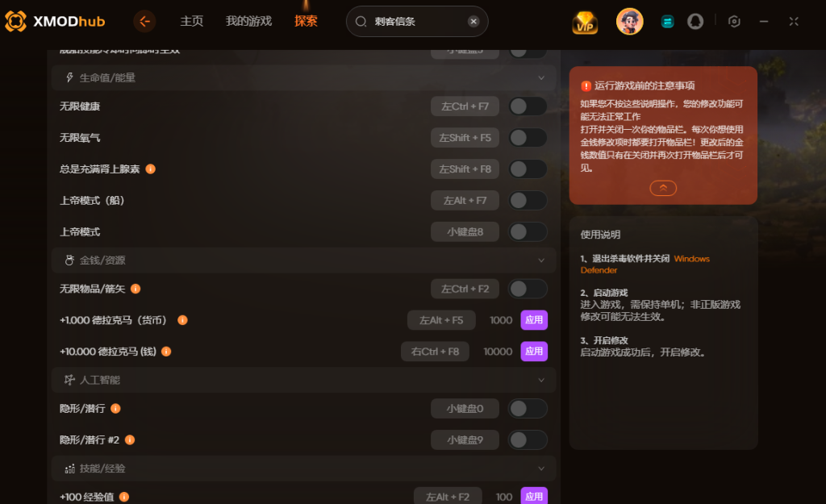Screen dimensions: 826x504
Task: Clear the search box with X icon
Action: tap(473, 22)
